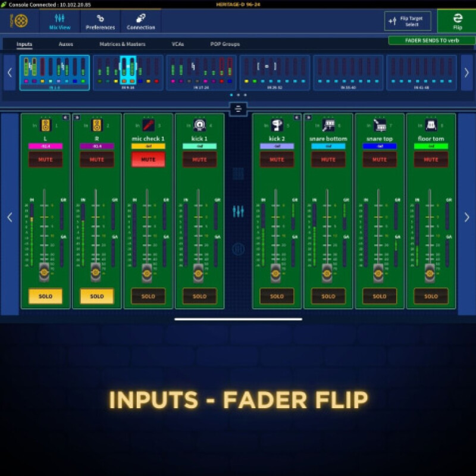The width and height of the screenshot is (476, 476).
Task: Click the mic check 1 microphone icon
Action: 148,125
